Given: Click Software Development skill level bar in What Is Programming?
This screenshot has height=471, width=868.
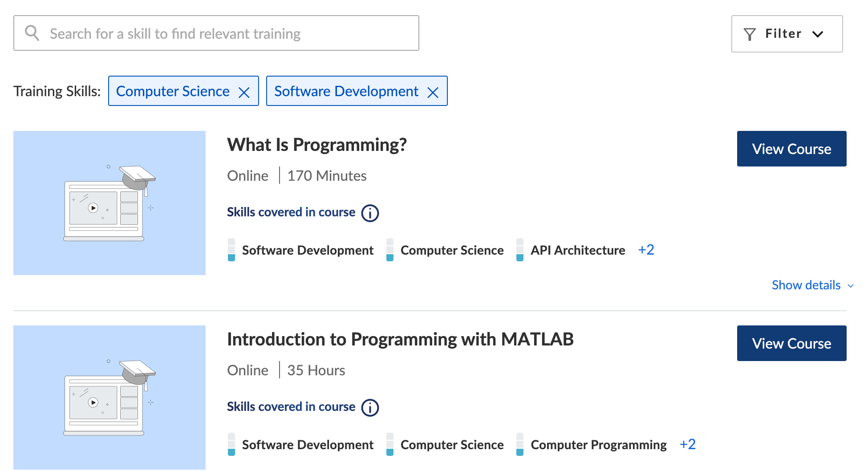Looking at the screenshot, I should [x=231, y=250].
